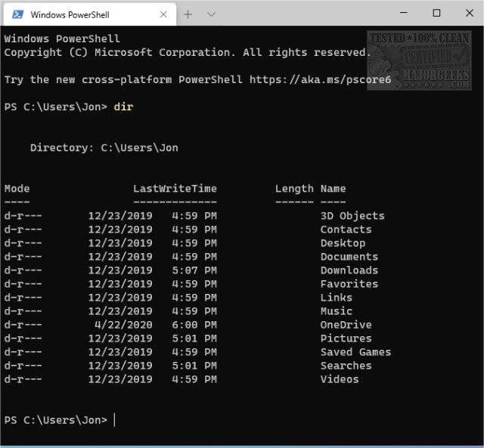Maximize the terminal window
484x448 pixels.
coord(436,13)
